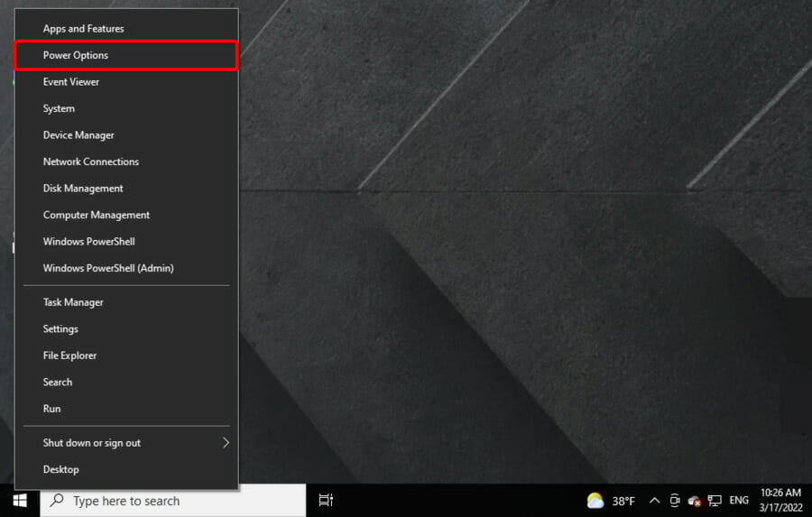Launch Event Viewer
The height and width of the screenshot is (517, 812).
(x=126, y=82)
